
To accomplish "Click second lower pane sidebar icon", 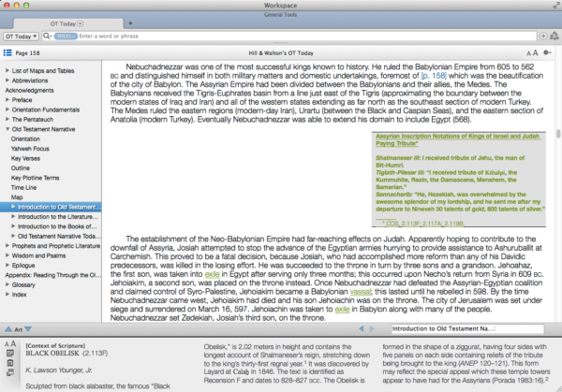I will [10, 363].
